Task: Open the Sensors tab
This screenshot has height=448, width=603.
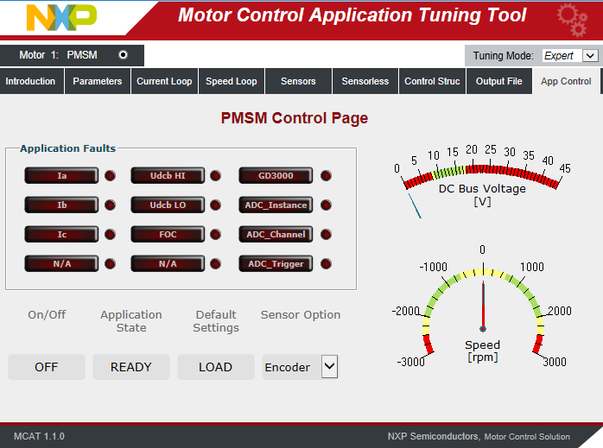Action: click(x=298, y=81)
